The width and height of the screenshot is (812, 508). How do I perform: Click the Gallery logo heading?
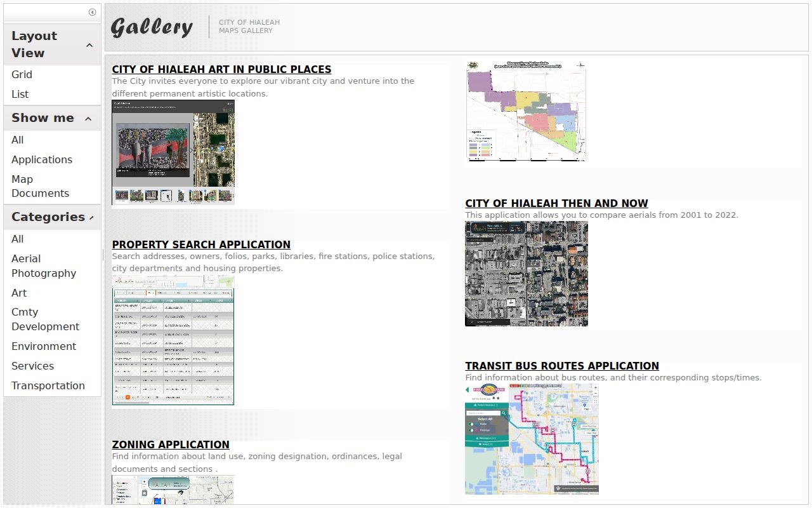[152, 27]
